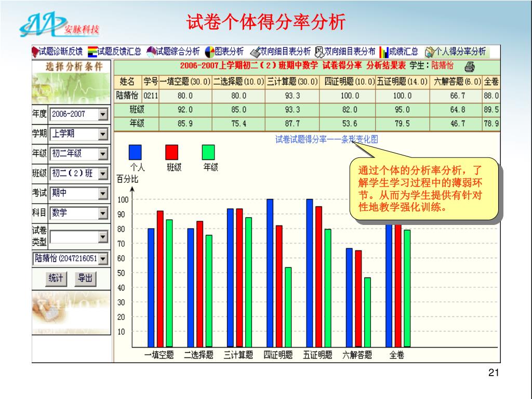Click the red 班级 legend swatch
The width and height of the screenshot is (532, 399).
point(171,152)
